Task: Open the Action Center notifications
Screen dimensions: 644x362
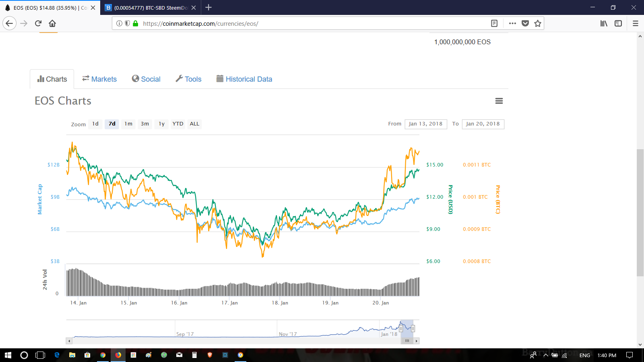Action: [x=630, y=355]
